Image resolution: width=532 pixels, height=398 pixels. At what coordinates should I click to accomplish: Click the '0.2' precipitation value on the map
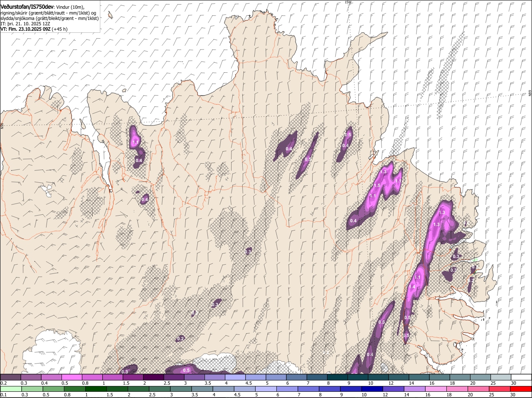pyautogui.click(x=180, y=339)
